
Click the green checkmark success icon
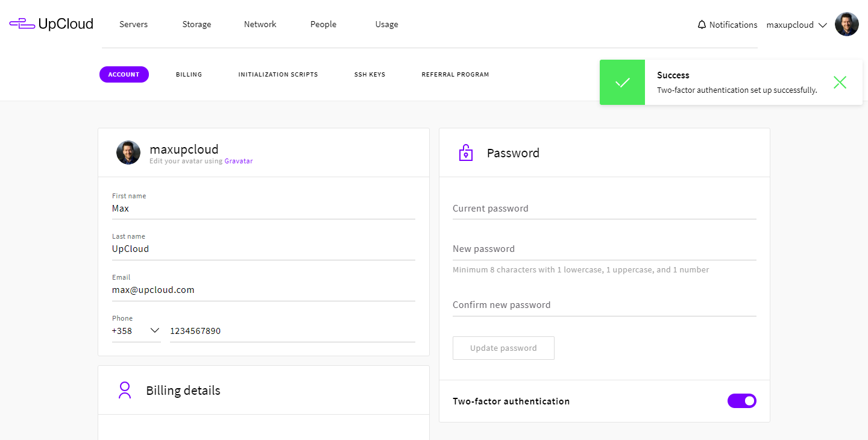[622, 83]
